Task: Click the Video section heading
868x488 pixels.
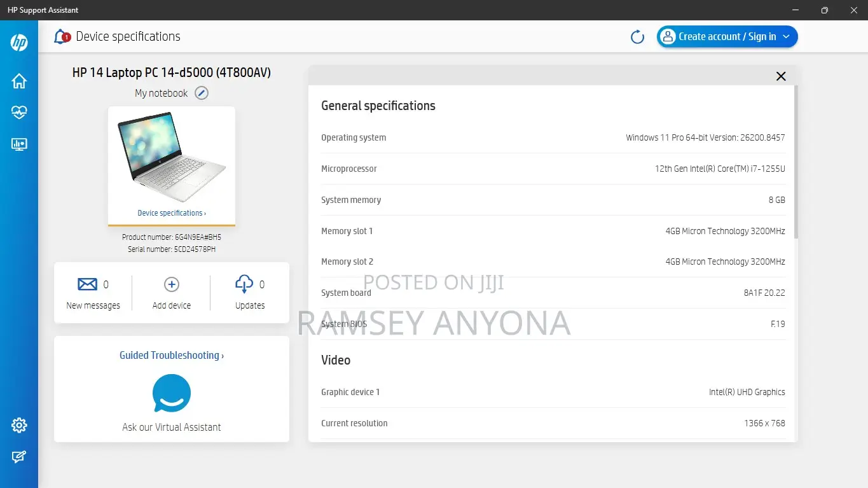Action: tap(336, 360)
